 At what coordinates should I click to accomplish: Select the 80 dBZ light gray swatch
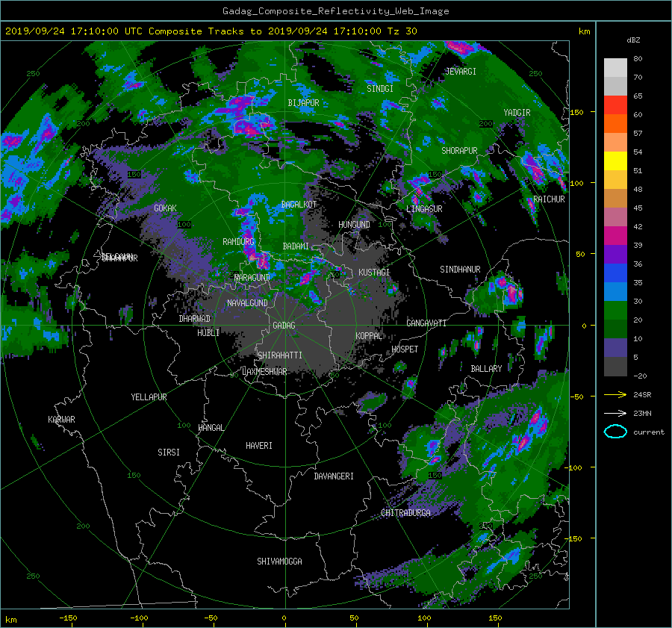click(615, 67)
